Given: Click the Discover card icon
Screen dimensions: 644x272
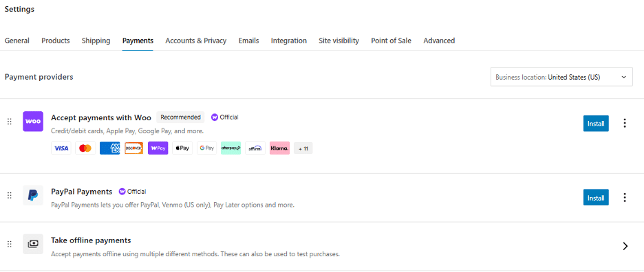Looking at the screenshot, I should [134, 148].
